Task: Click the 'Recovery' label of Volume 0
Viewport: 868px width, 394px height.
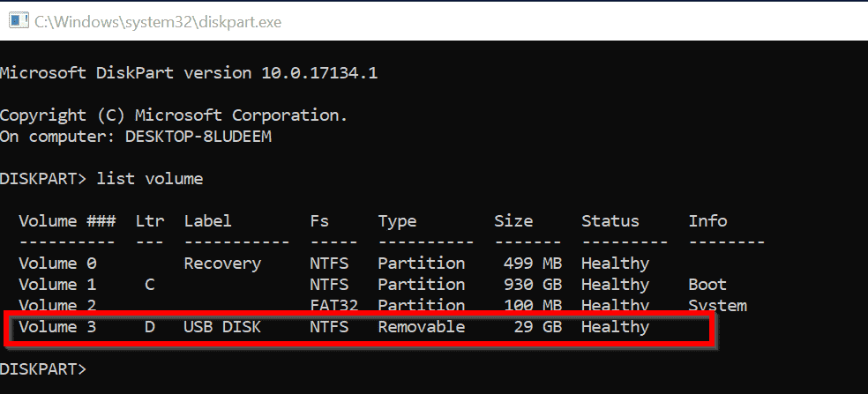Action: point(222,264)
